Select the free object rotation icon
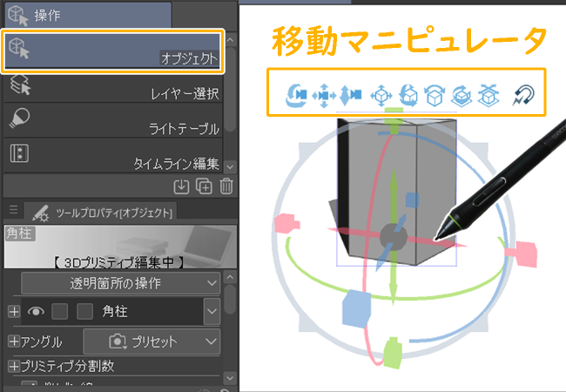The height and width of the screenshot is (392, 566). click(x=408, y=96)
